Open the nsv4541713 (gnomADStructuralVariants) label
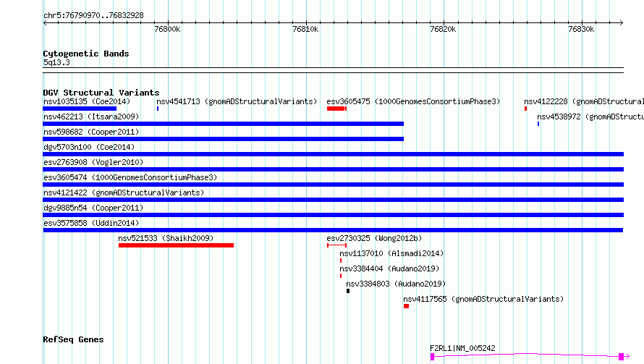 click(237, 101)
